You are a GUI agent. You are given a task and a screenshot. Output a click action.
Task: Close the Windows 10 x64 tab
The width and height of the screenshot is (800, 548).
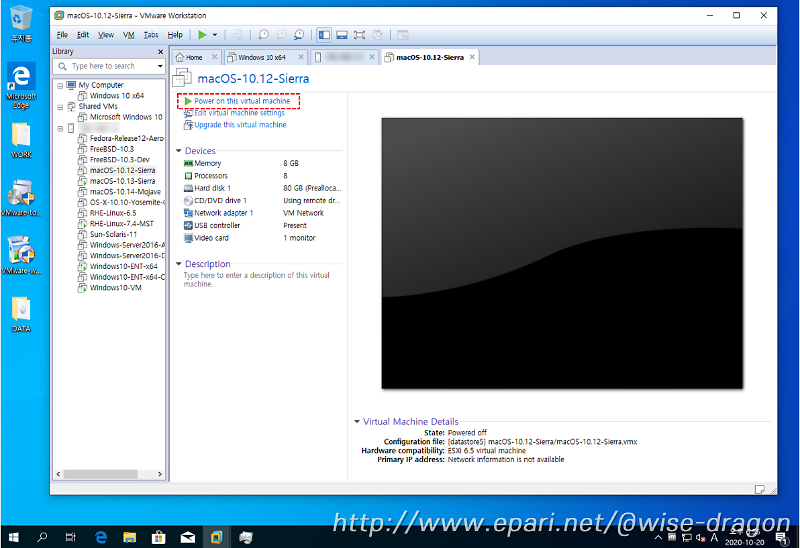pyautogui.click(x=301, y=57)
